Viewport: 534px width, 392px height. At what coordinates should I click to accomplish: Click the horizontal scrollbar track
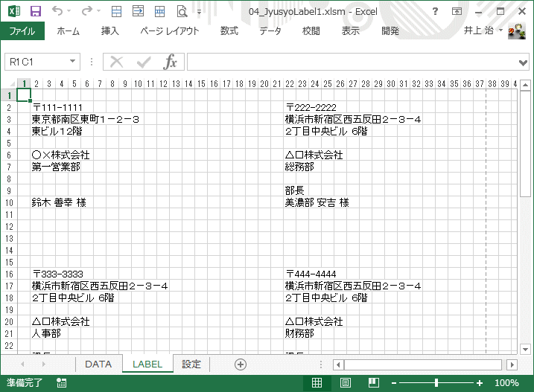coord(423,364)
